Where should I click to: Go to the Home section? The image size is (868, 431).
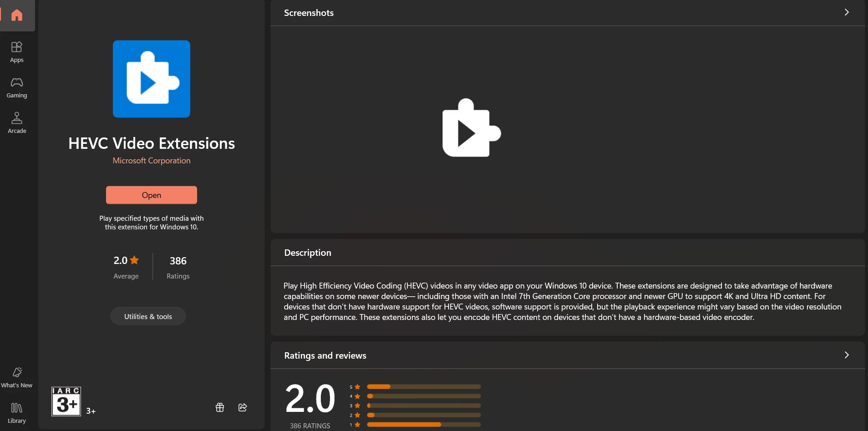point(17,15)
